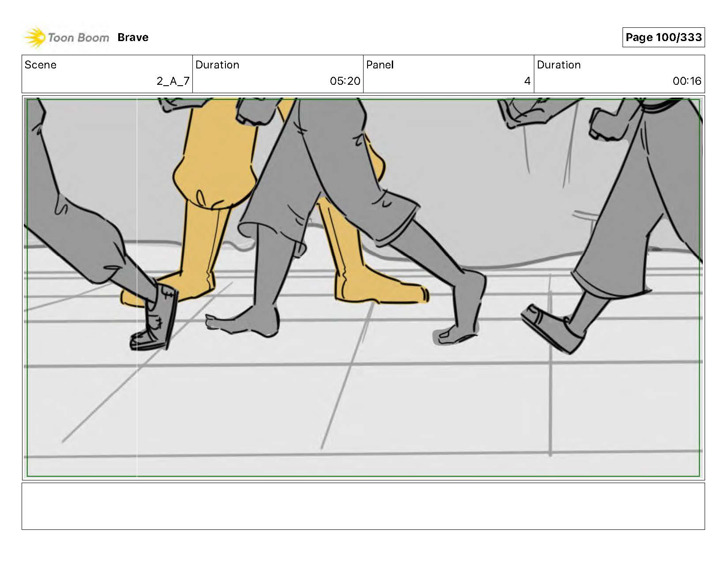The height and width of the screenshot is (563, 728).
Task: Select the scene duration '05:20'
Action: tap(345, 81)
